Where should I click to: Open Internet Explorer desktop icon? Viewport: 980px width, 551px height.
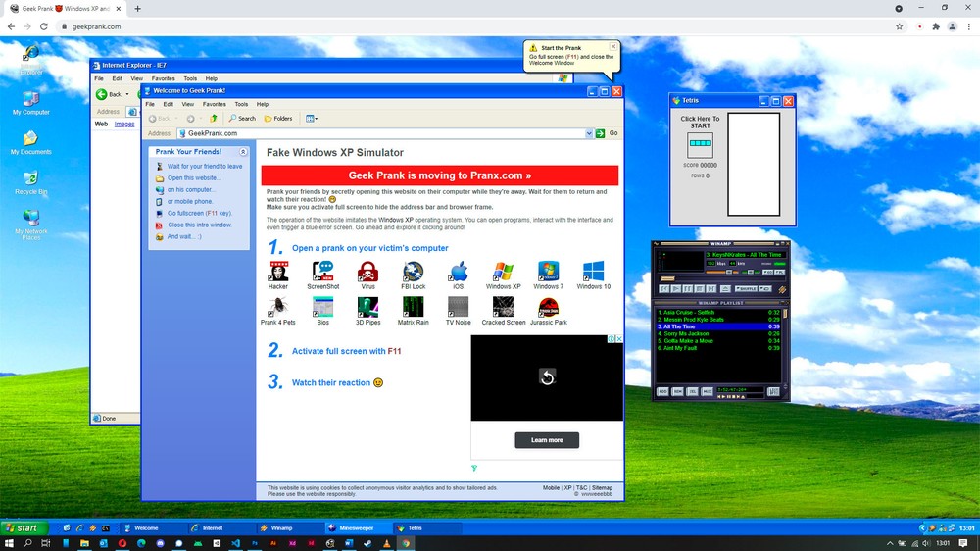coord(30,60)
